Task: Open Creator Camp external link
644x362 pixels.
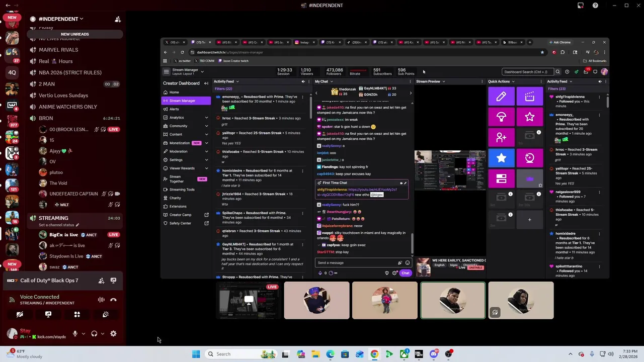Action: (x=186, y=215)
